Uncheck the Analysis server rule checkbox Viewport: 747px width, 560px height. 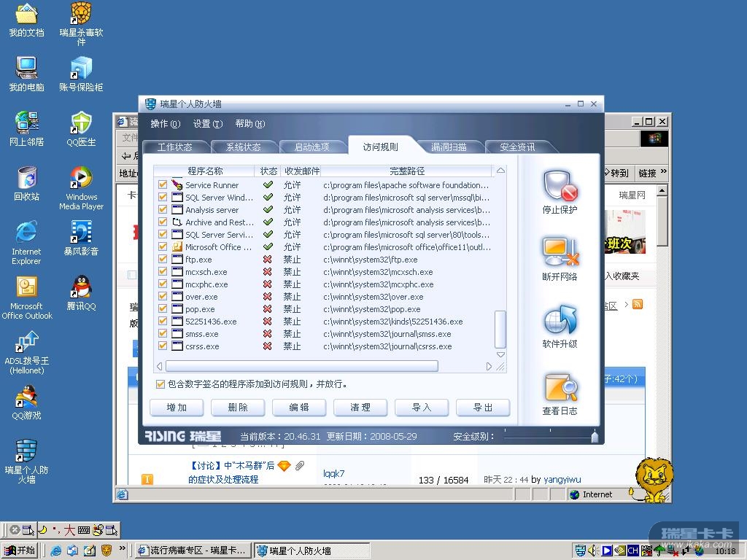pyautogui.click(x=163, y=209)
